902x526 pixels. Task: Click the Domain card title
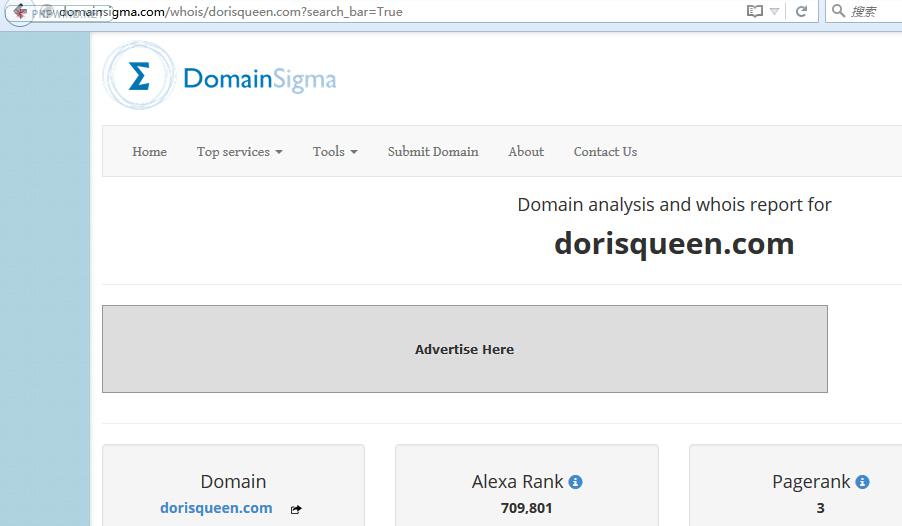pyautogui.click(x=233, y=482)
